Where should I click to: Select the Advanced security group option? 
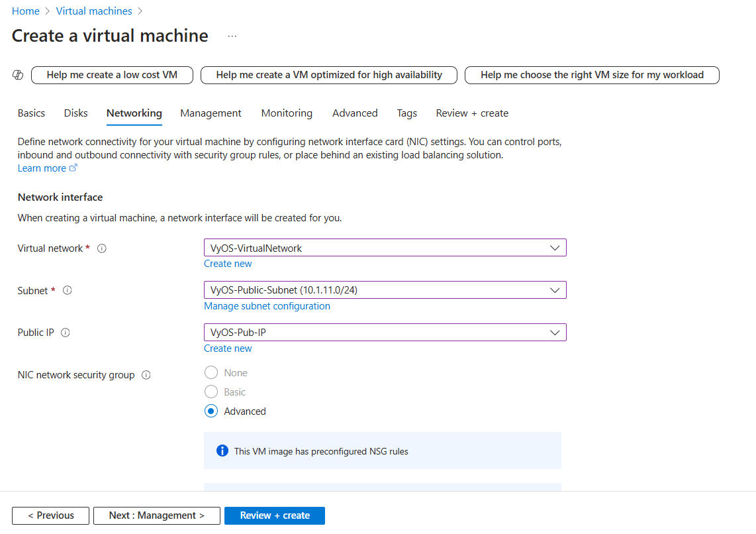click(211, 411)
